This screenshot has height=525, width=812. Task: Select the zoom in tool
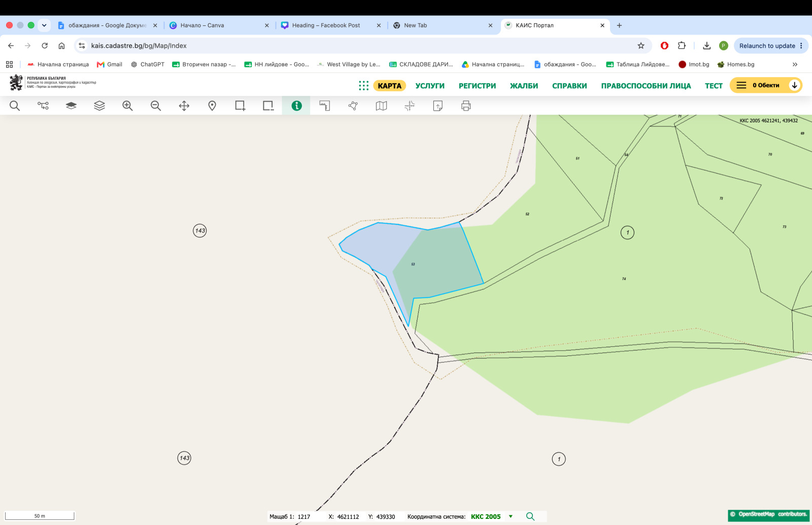(x=127, y=106)
